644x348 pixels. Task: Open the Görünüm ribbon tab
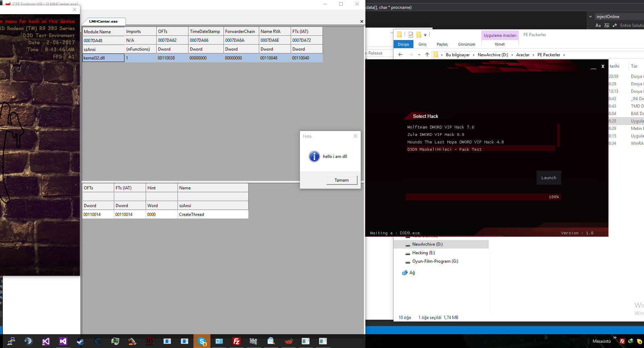[x=466, y=44]
